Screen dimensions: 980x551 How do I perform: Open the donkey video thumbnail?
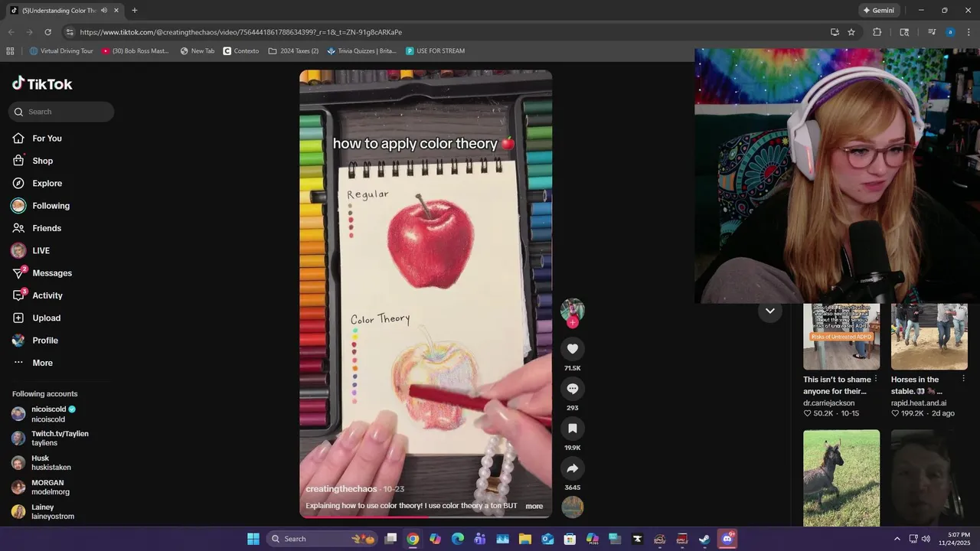coord(841,478)
